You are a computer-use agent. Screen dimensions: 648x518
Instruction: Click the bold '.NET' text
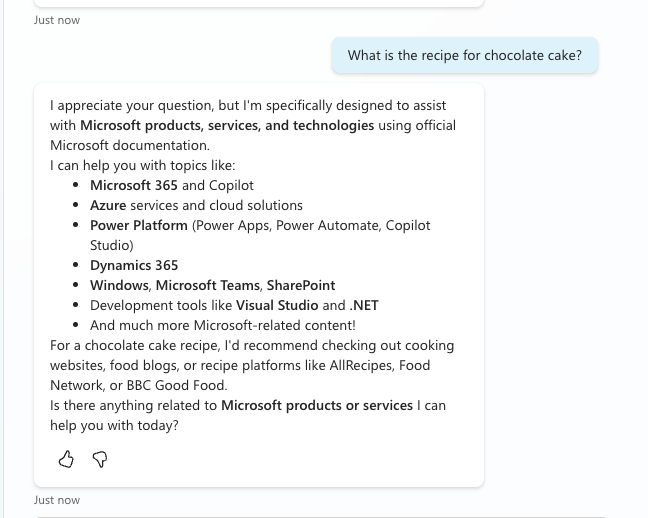364,305
